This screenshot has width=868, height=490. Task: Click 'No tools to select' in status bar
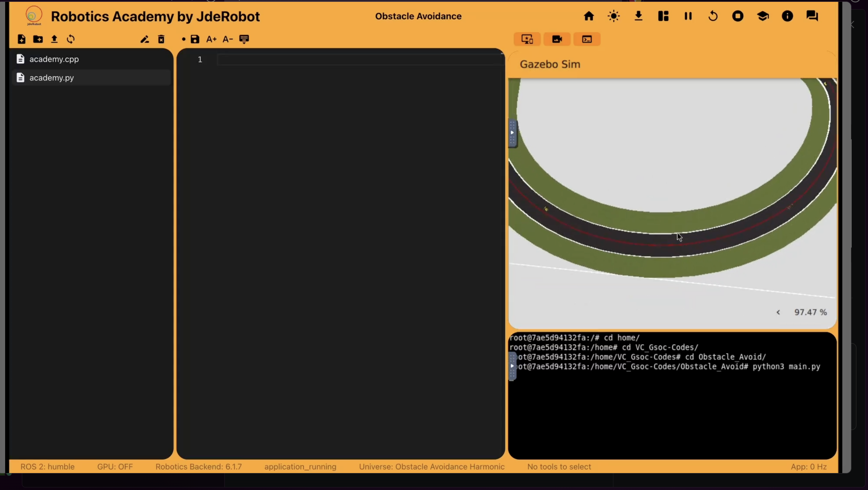pos(559,467)
